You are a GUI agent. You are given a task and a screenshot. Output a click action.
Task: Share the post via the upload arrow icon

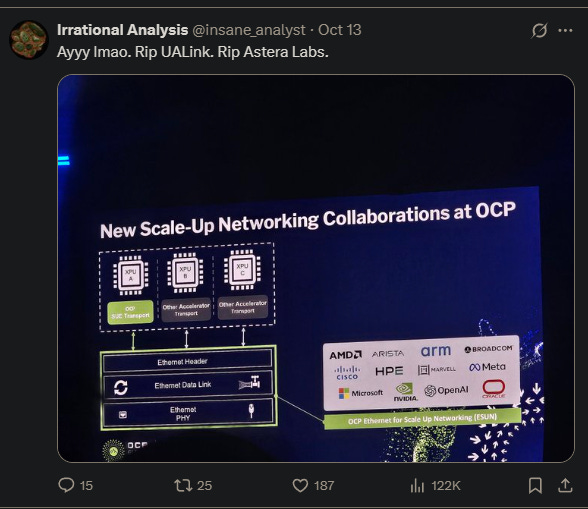tap(565, 485)
